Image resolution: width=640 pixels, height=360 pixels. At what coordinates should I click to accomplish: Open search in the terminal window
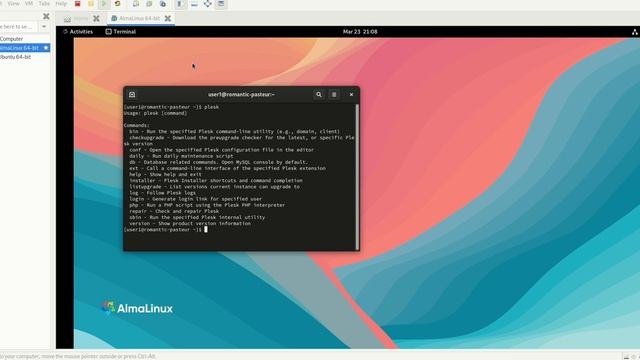click(x=319, y=94)
